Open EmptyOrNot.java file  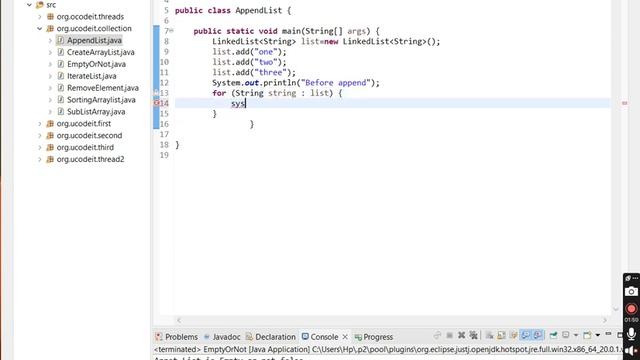tap(96, 64)
